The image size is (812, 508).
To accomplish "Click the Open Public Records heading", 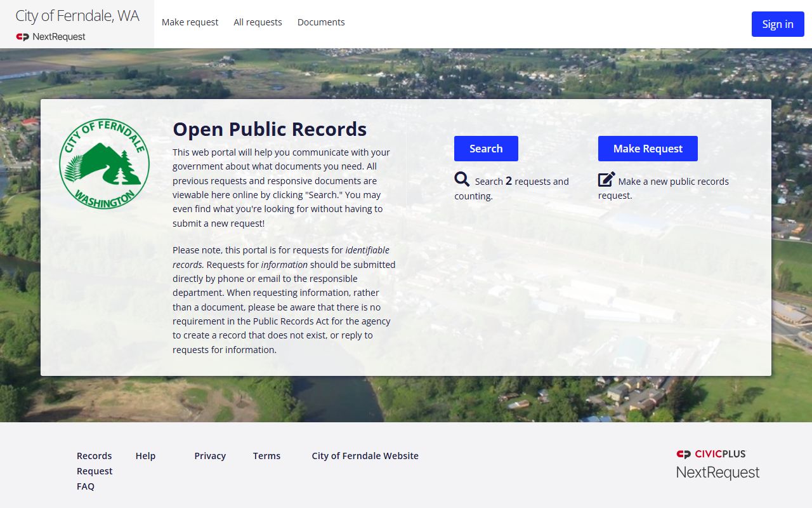I will coord(270,129).
